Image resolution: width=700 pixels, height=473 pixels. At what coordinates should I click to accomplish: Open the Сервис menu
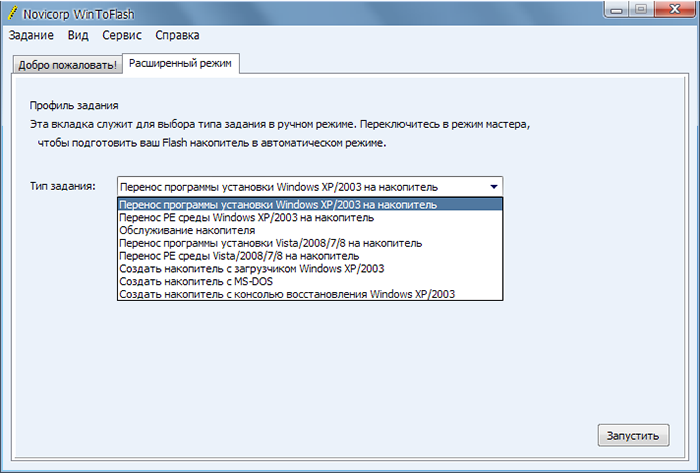pos(122,35)
